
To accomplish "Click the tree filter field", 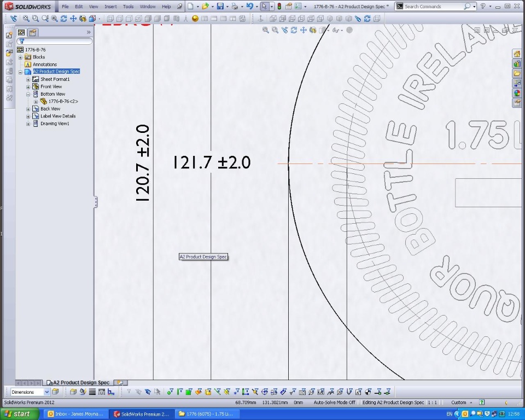I will (55, 41).
